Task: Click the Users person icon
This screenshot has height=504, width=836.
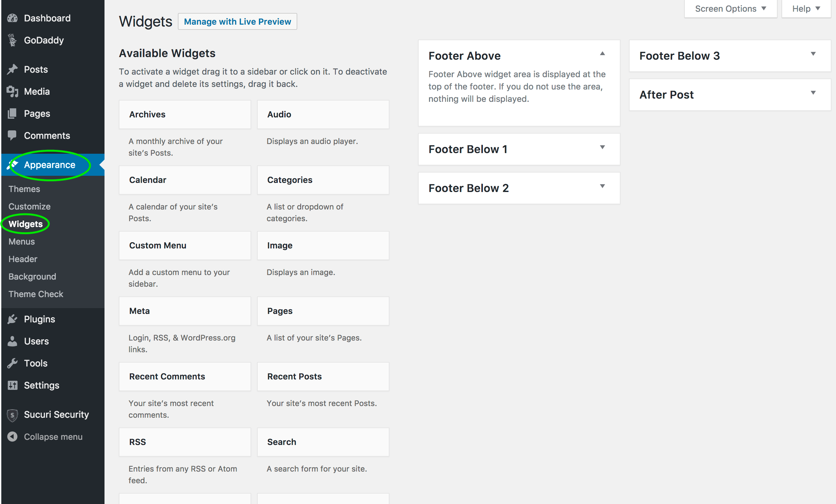Action: point(13,341)
